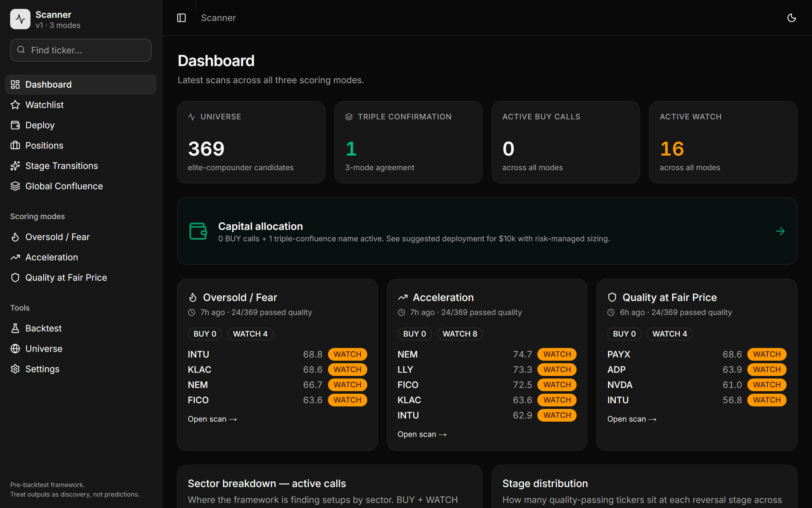Select Acceleration scoring mode in sidebar

(x=81, y=257)
